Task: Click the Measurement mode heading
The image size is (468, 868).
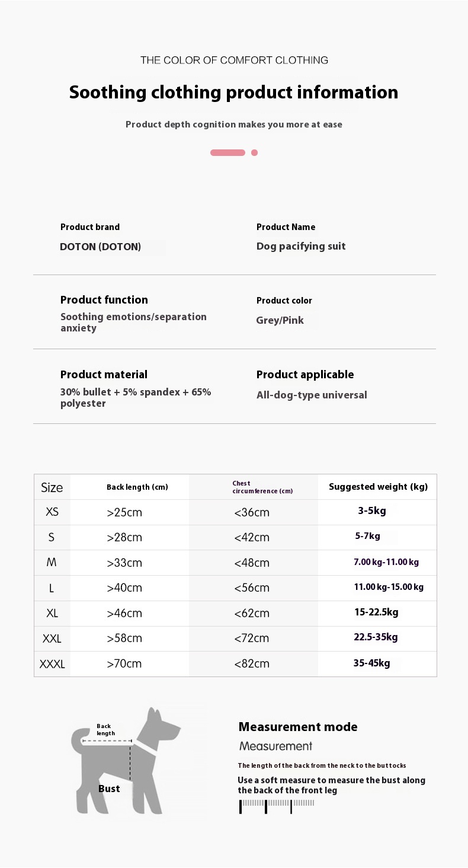Action: pos(298,727)
